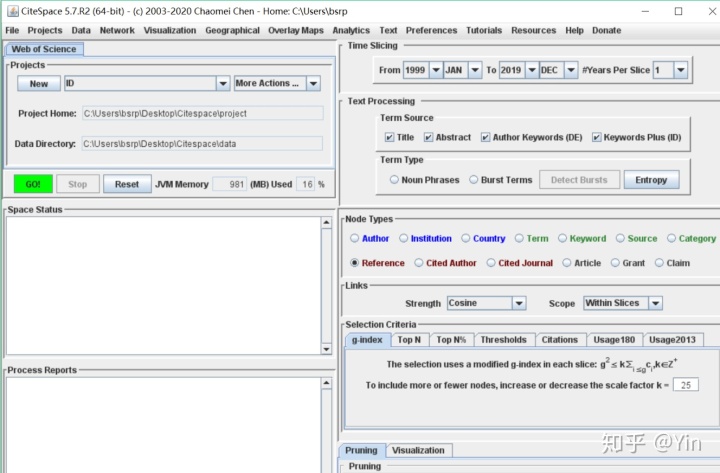
Task: Toggle the Keywords Plus (ID) checkbox
Action: (x=596, y=137)
